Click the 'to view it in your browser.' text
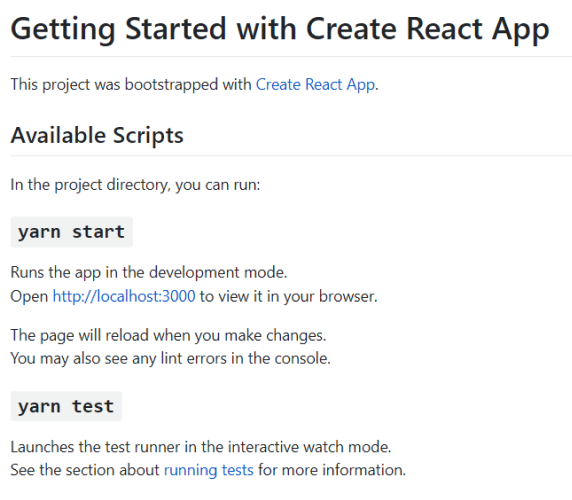The width and height of the screenshot is (572, 500). tap(289, 296)
